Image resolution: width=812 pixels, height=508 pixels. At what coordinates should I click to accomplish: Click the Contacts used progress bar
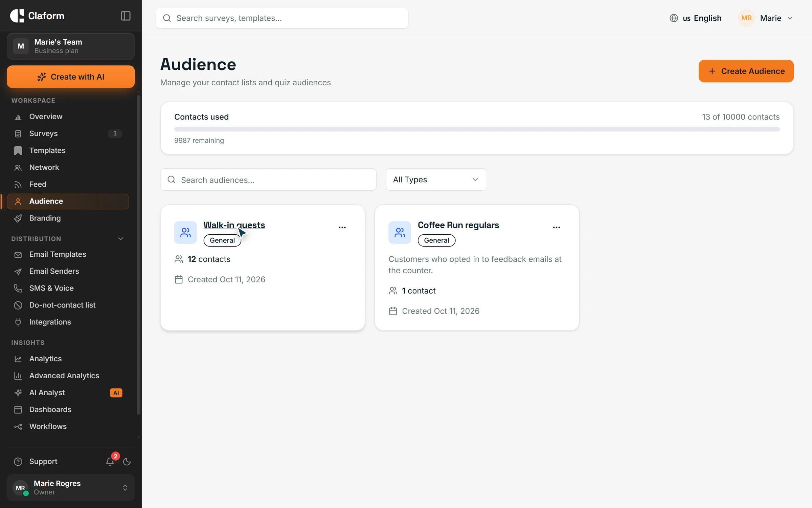[477, 129]
